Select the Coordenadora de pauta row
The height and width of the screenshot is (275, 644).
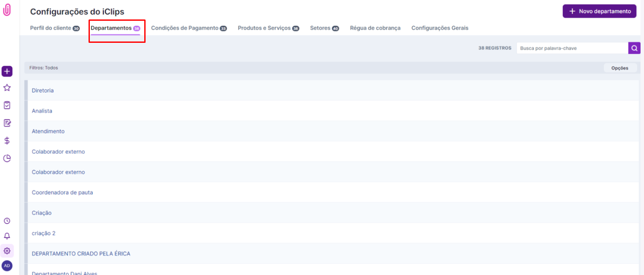pos(62,192)
